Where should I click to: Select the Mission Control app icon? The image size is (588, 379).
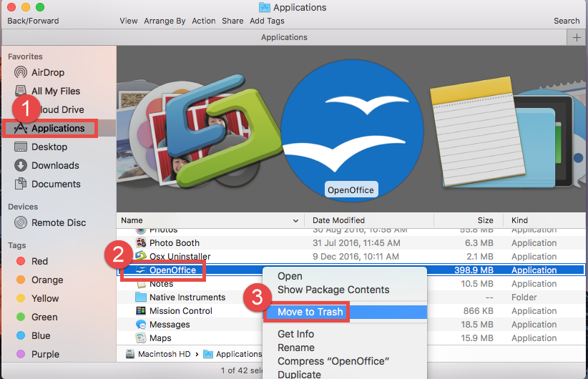[141, 311]
